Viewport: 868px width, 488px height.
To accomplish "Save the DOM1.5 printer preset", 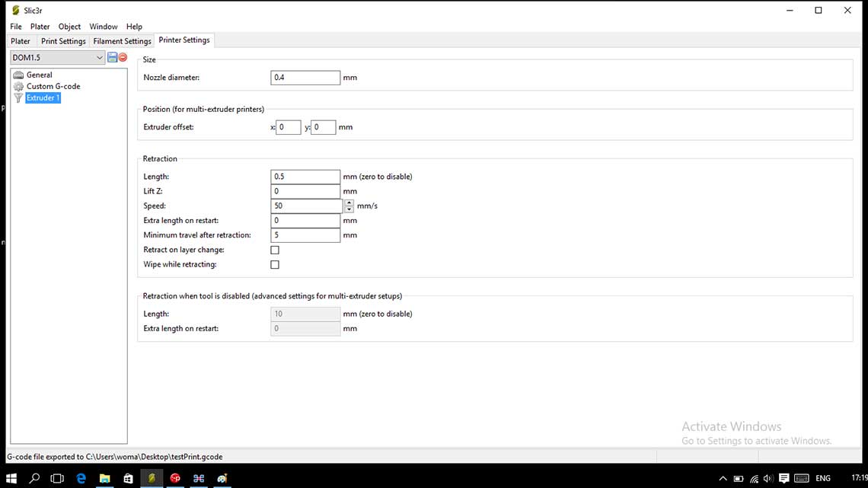I will click(113, 58).
